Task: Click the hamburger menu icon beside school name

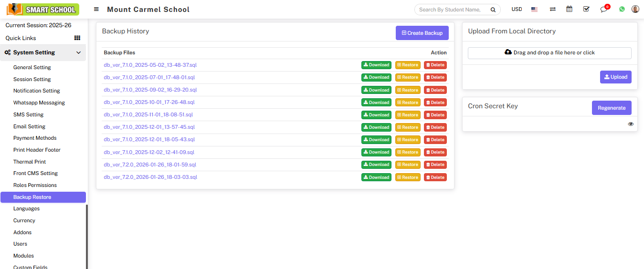Action: pyautogui.click(x=96, y=10)
